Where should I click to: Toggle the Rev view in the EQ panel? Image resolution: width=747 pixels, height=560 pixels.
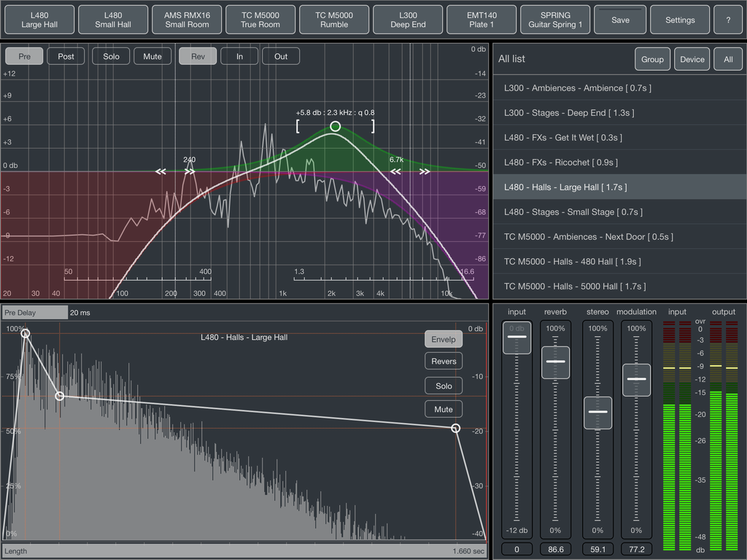[197, 55]
